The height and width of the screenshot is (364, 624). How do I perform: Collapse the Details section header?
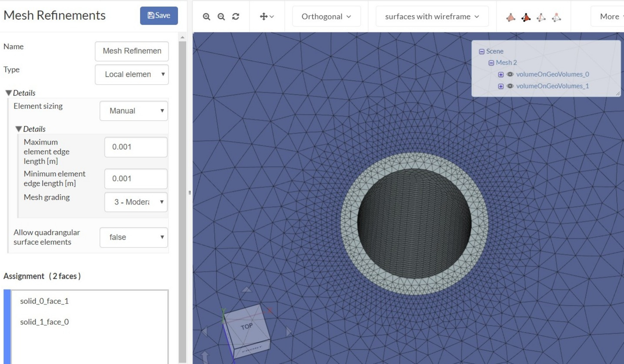[20, 93]
